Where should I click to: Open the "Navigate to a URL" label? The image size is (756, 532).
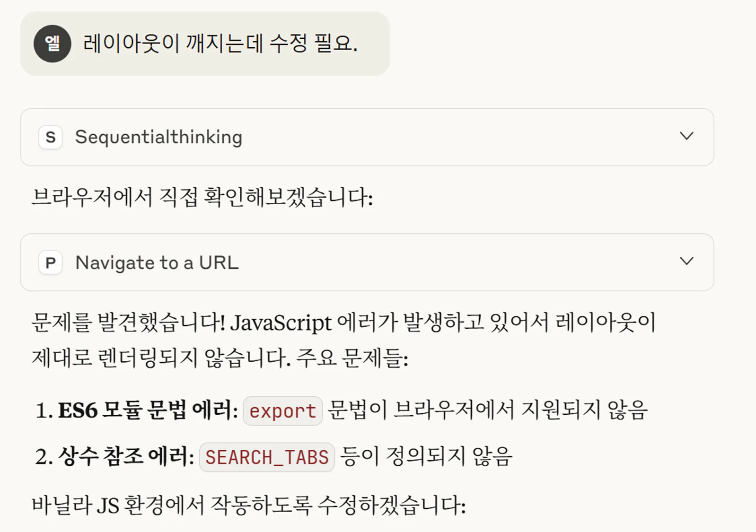point(157,262)
